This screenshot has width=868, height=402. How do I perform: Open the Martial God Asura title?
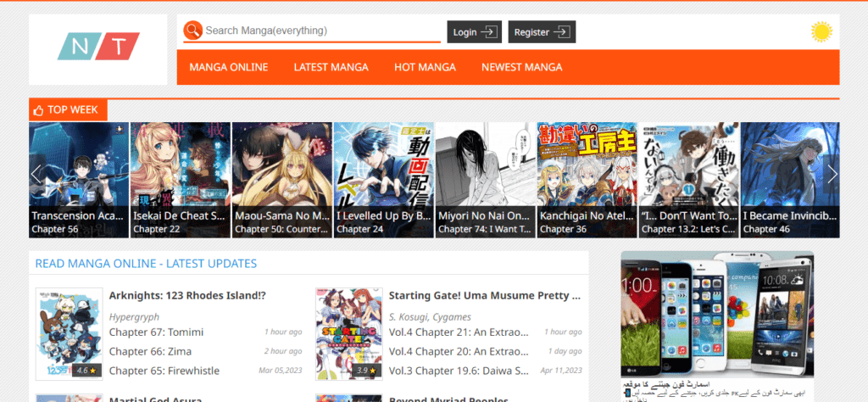point(156,399)
